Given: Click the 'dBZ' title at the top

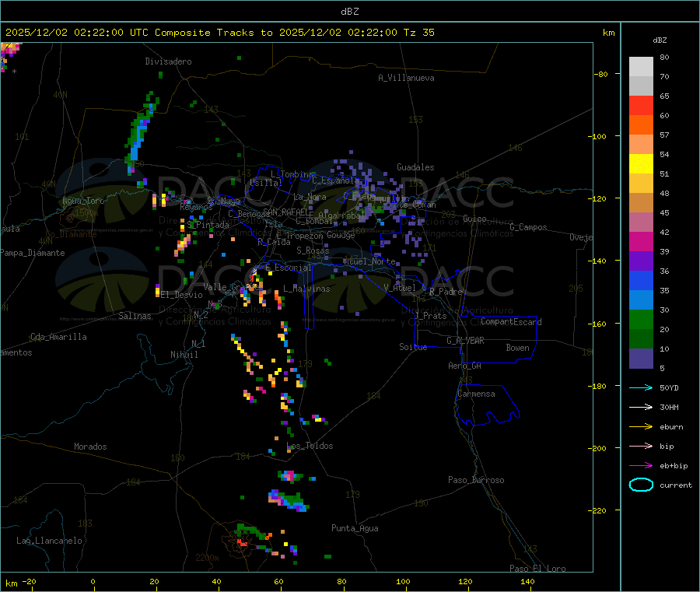Looking at the screenshot, I should pos(349,12).
